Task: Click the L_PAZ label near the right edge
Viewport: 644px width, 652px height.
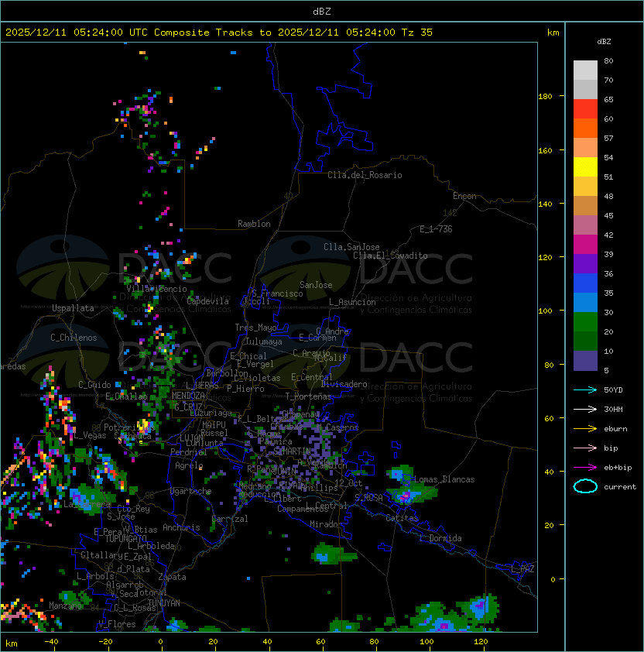Action: pos(522,569)
